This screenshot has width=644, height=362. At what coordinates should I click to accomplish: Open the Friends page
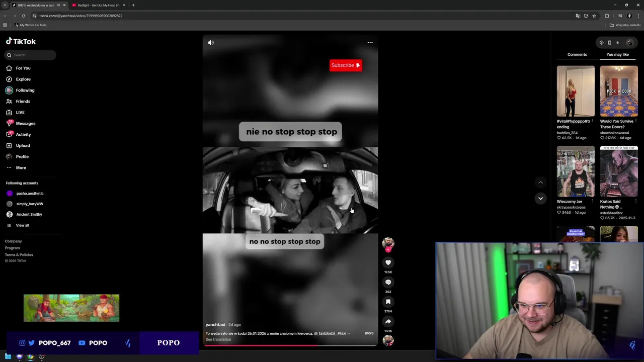tap(23, 102)
